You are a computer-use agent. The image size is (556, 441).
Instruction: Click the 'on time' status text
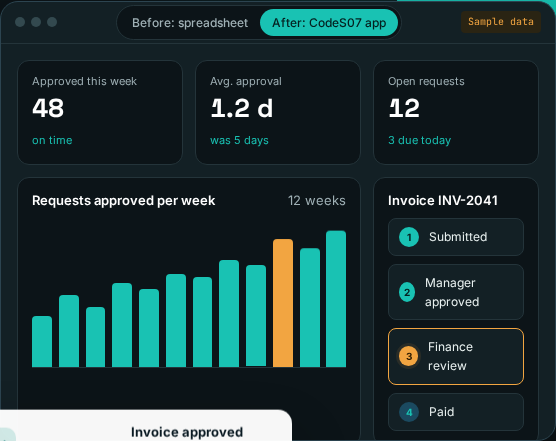(x=52, y=140)
